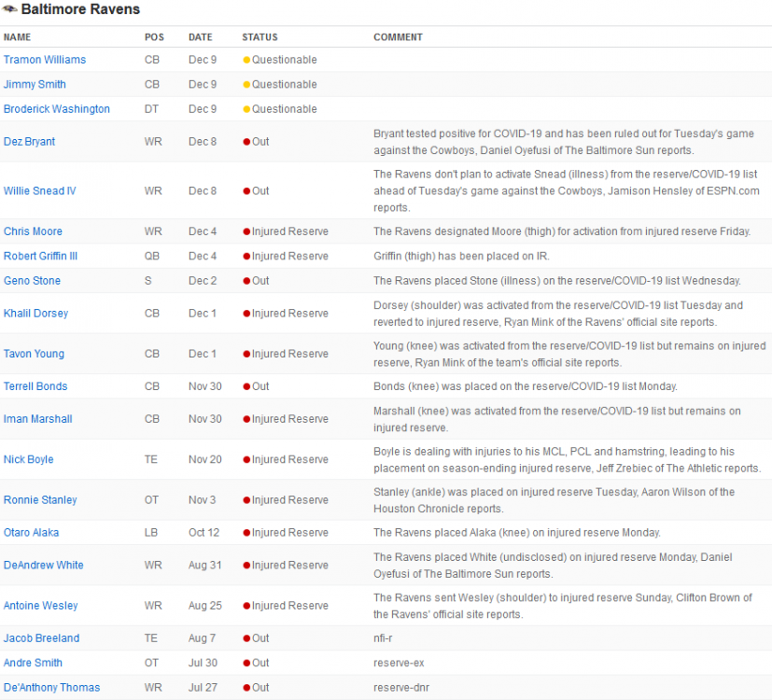
Task: Select Iman Marshall player link
Action: [38, 418]
